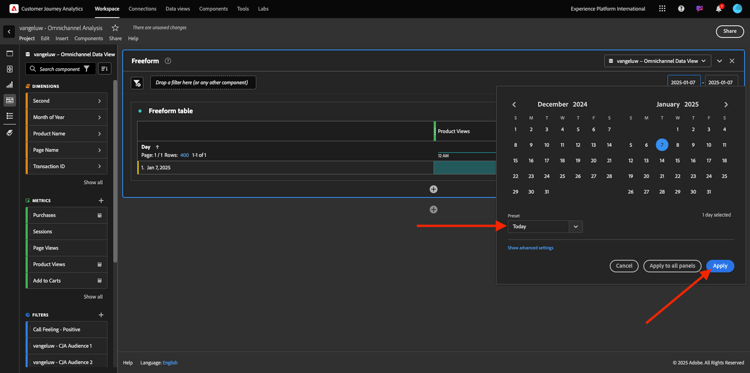The height and width of the screenshot is (373, 750).
Task: Click the Adobe logo icon
Action: coord(13,9)
